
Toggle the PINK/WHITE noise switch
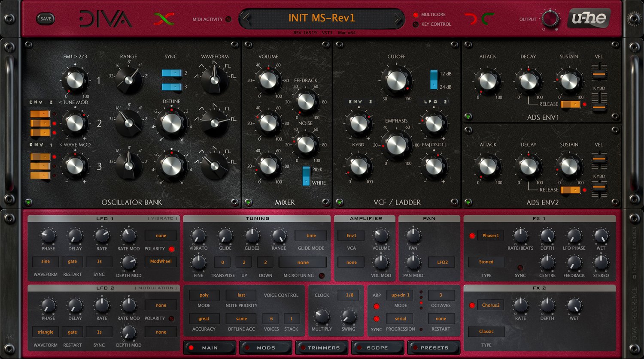click(x=306, y=176)
